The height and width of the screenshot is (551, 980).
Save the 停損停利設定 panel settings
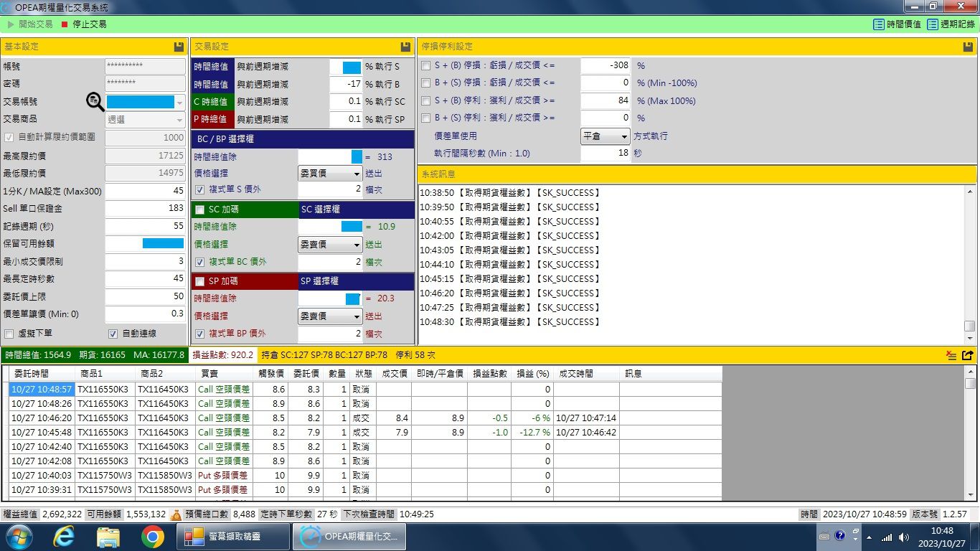click(x=967, y=47)
